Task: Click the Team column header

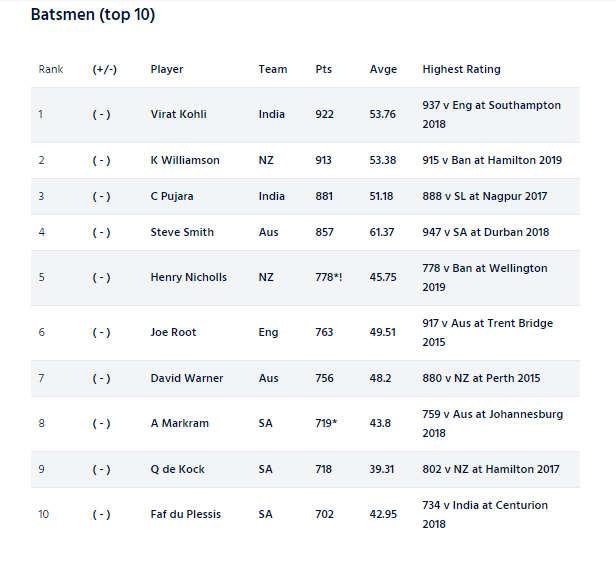Action: [272, 69]
